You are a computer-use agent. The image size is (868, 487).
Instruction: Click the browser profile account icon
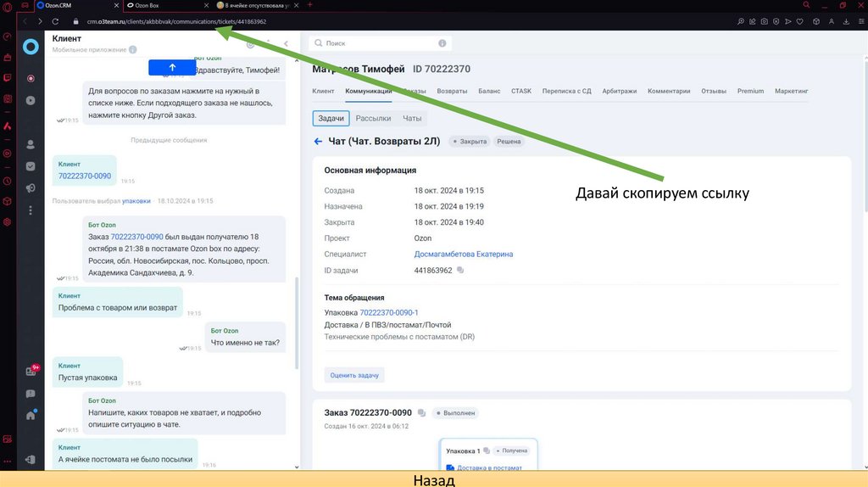point(832,21)
